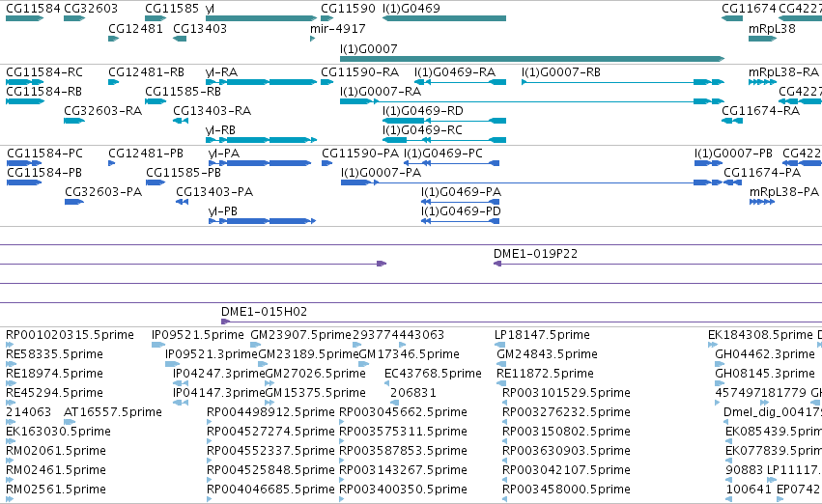The height and width of the screenshot is (504, 822).
Task: Open EST RE11872.5prime
Action: click(499, 383)
